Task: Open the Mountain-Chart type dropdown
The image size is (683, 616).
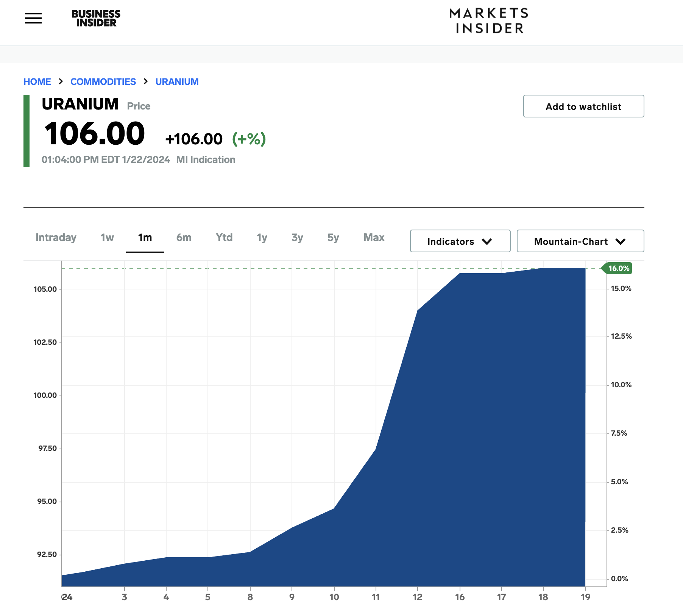Action: [x=580, y=241]
